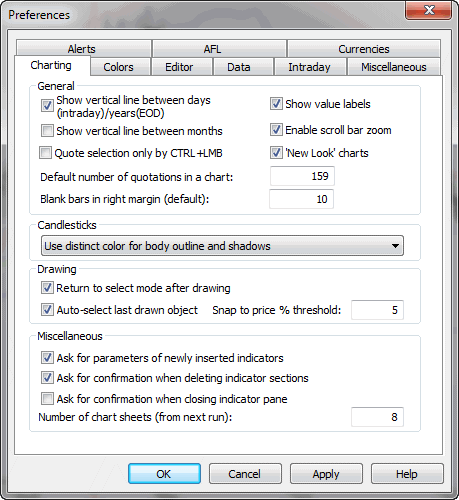Disable Enable scroll bar zoom checkbox
Image resolution: width=459 pixels, height=500 pixels.
click(x=276, y=130)
